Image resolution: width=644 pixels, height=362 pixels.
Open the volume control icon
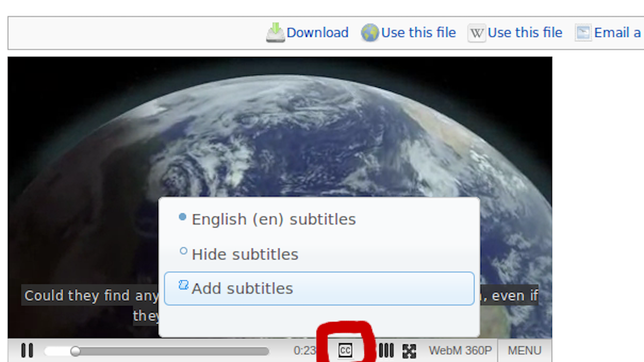click(x=386, y=351)
